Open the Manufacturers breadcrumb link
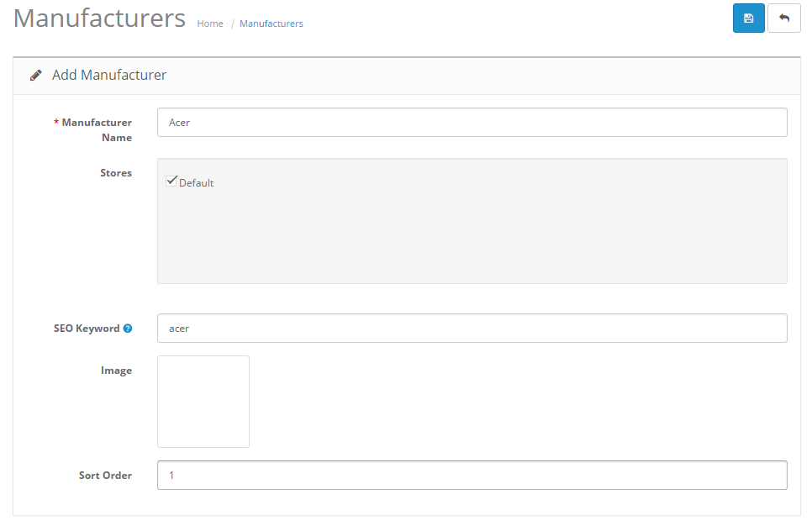 tap(271, 24)
